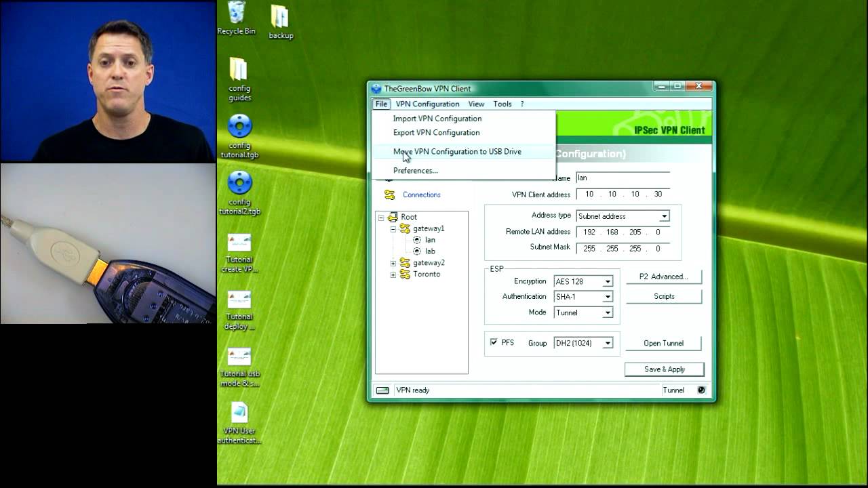The width and height of the screenshot is (868, 488).
Task: Click the Remote LAN address field
Action: point(623,232)
